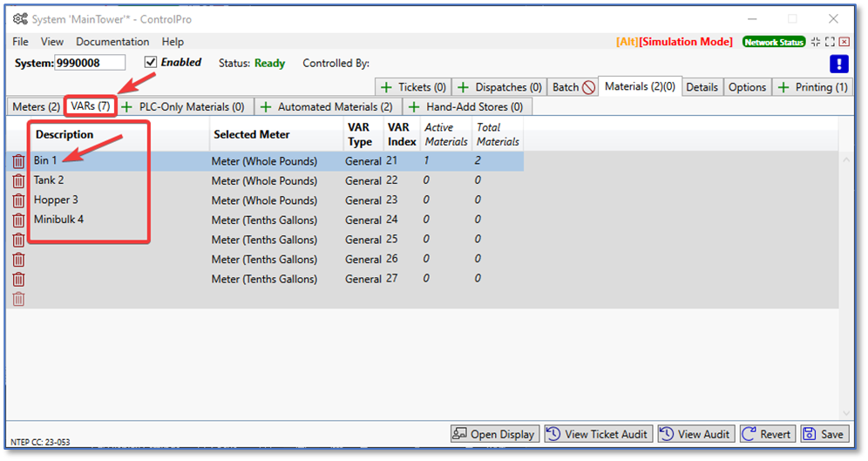Click the View Ticket Audit button

pos(597,434)
